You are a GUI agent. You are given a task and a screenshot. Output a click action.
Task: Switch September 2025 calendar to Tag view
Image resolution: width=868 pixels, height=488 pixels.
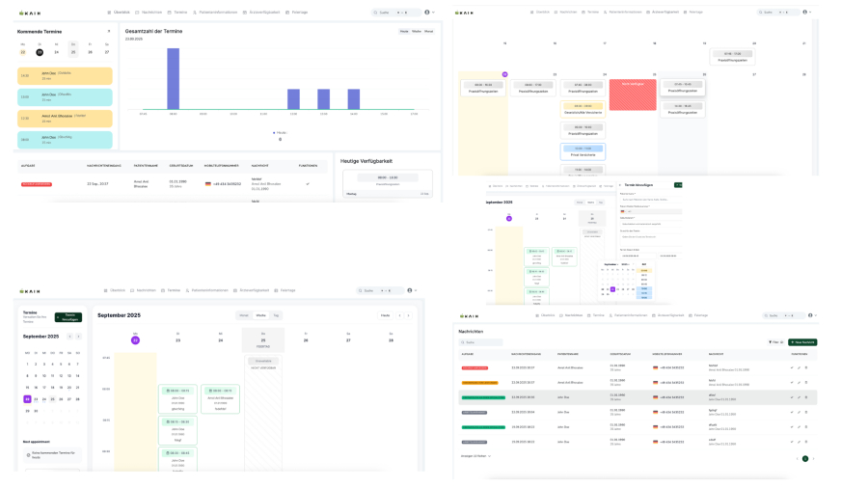click(x=275, y=315)
